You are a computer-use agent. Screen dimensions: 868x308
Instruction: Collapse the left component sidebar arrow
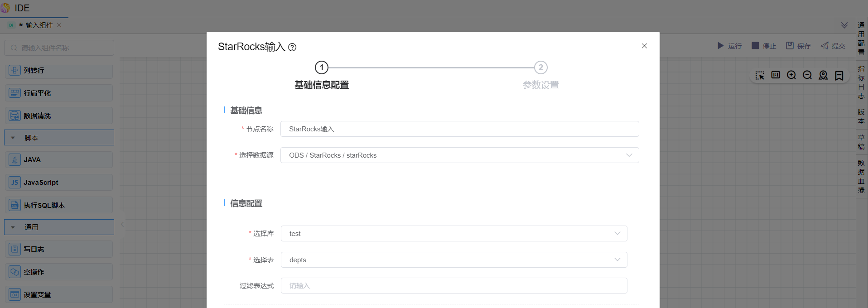click(x=122, y=224)
